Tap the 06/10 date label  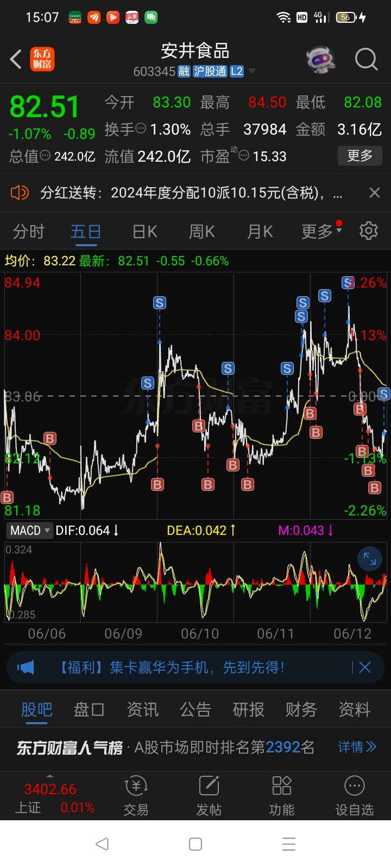tap(199, 634)
